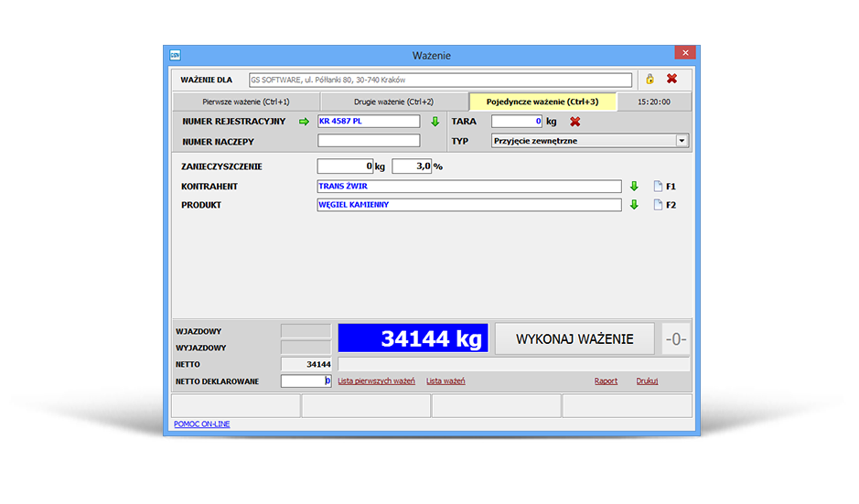This screenshot has width=859, height=504.
Task: Open the Lista pierwszych ważeń link
Action: point(377,381)
